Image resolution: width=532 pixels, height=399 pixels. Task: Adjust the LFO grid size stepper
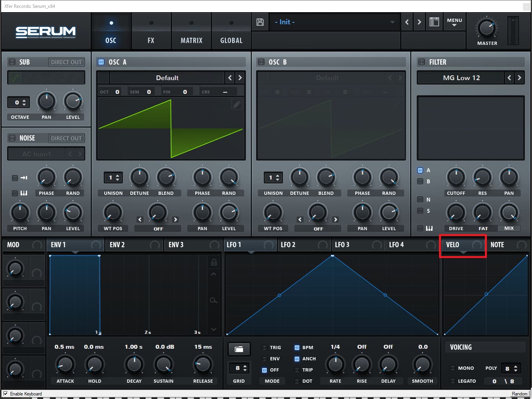point(239,368)
